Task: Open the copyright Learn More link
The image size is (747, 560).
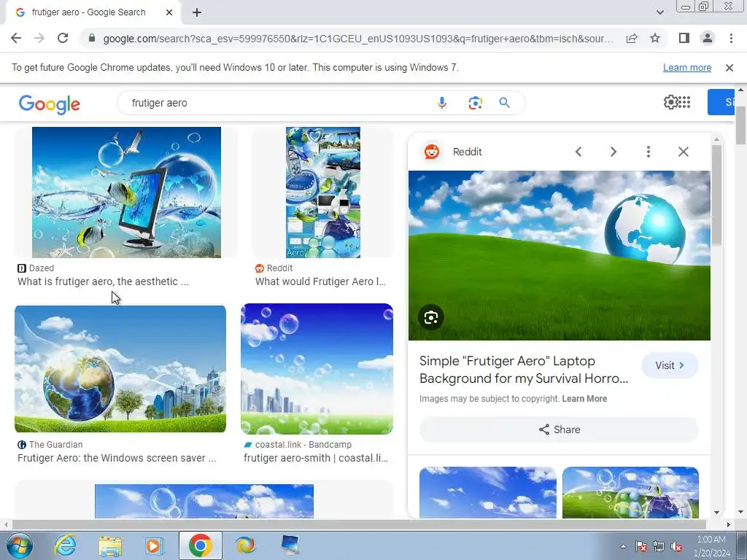Action: coord(584,399)
